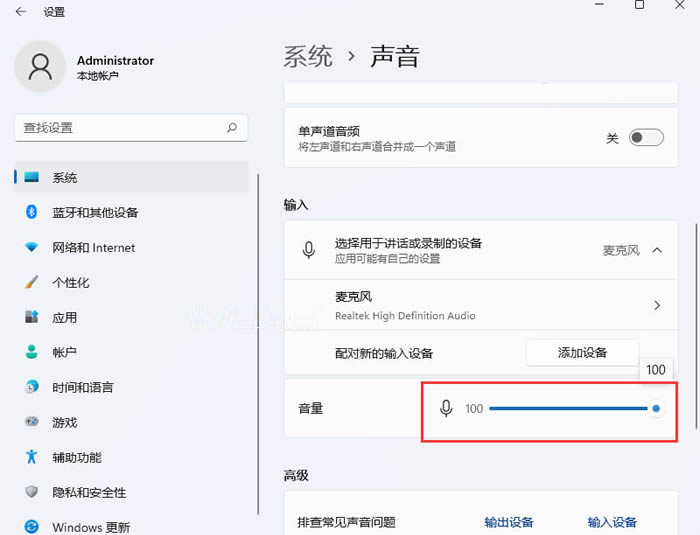Click the 添加设备 button
This screenshot has width=700, height=535.
pos(582,353)
